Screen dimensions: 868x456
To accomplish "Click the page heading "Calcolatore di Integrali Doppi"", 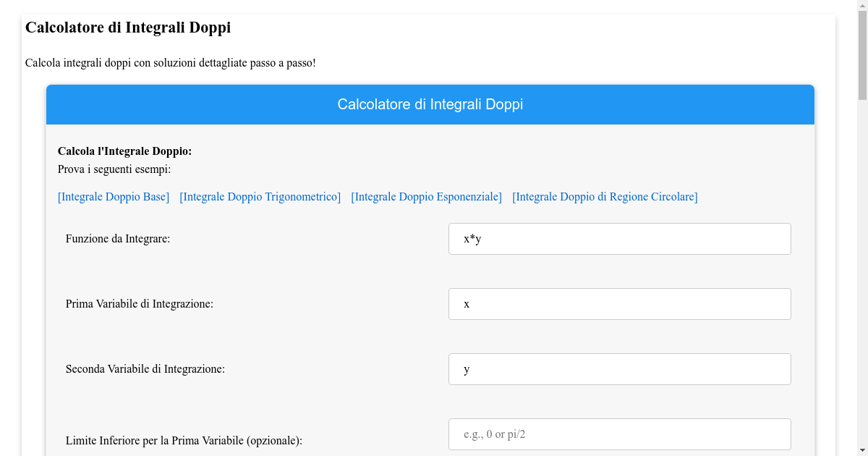I will (128, 28).
